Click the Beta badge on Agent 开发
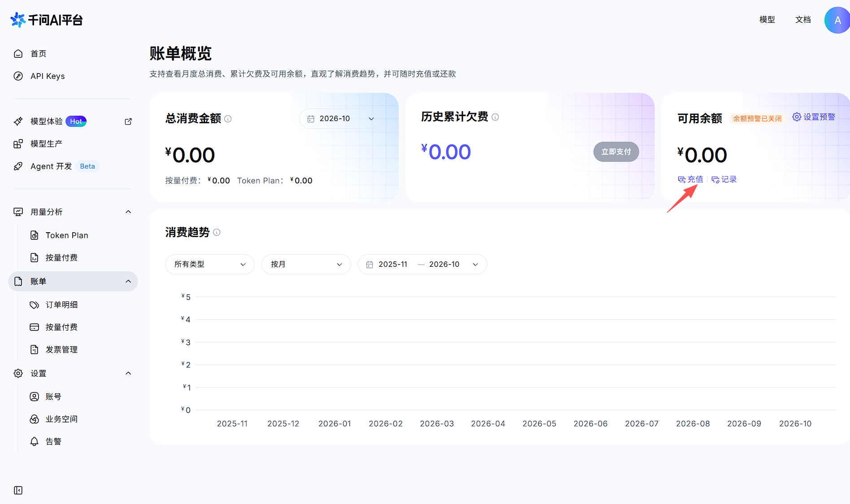Screen dimensions: 850x504 click(87, 166)
